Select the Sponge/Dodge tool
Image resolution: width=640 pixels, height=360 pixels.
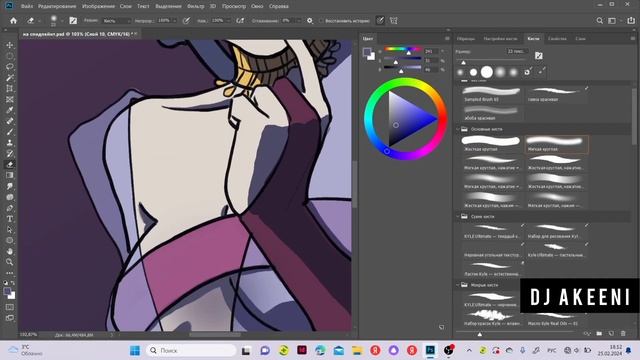(x=10, y=197)
